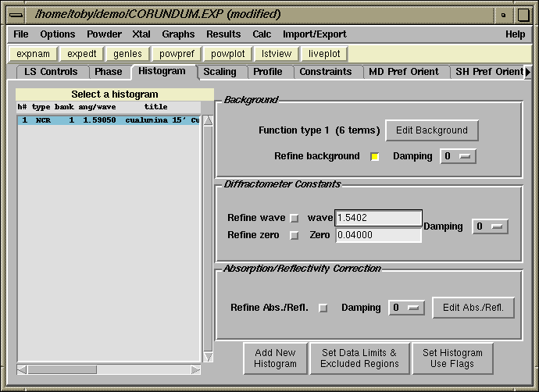Click the histogram list scroll down arrow

pyautogui.click(x=208, y=357)
